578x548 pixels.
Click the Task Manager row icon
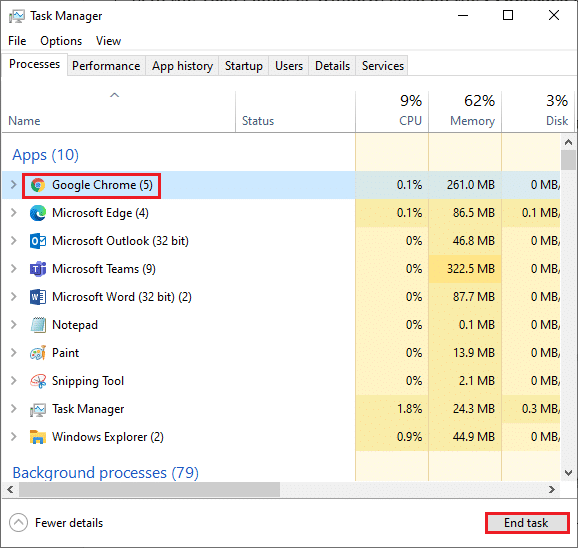[38, 409]
